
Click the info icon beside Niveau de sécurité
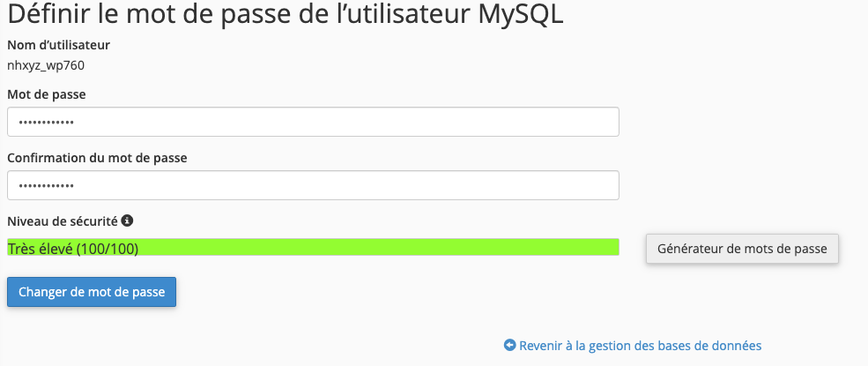pyautogui.click(x=127, y=221)
